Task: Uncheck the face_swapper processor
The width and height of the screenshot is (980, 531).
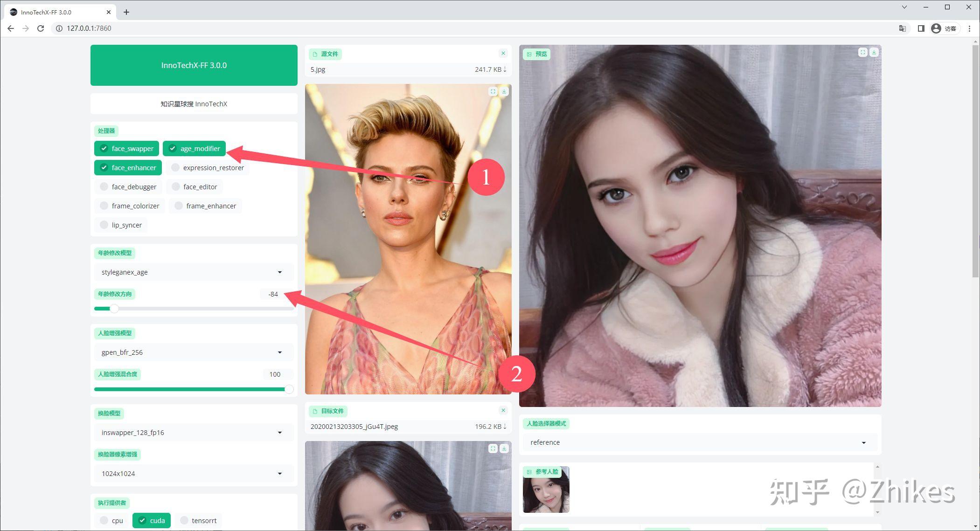Action: click(x=126, y=148)
